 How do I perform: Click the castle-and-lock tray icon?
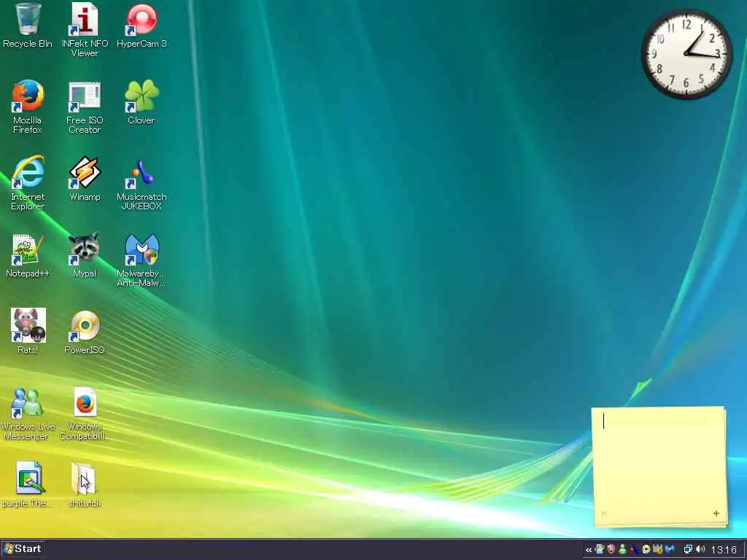658,549
